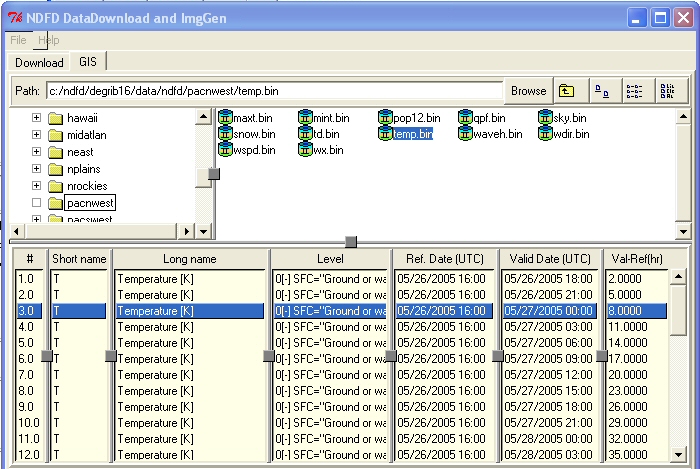Sort by the Level column header
The width and height of the screenshot is (700, 469).
pos(330,259)
